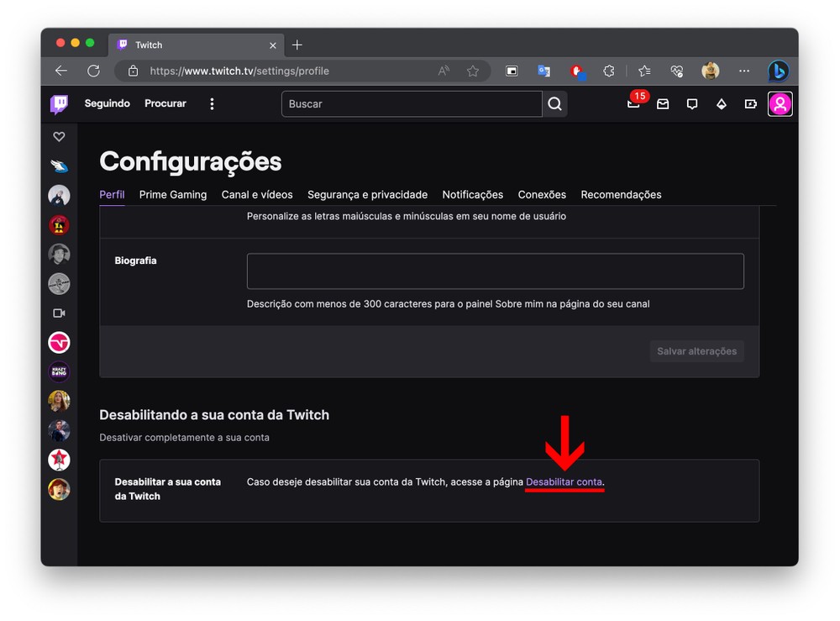The height and width of the screenshot is (621, 840).
Task: Open the favorites list icon
Action: [x=644, y=71]
